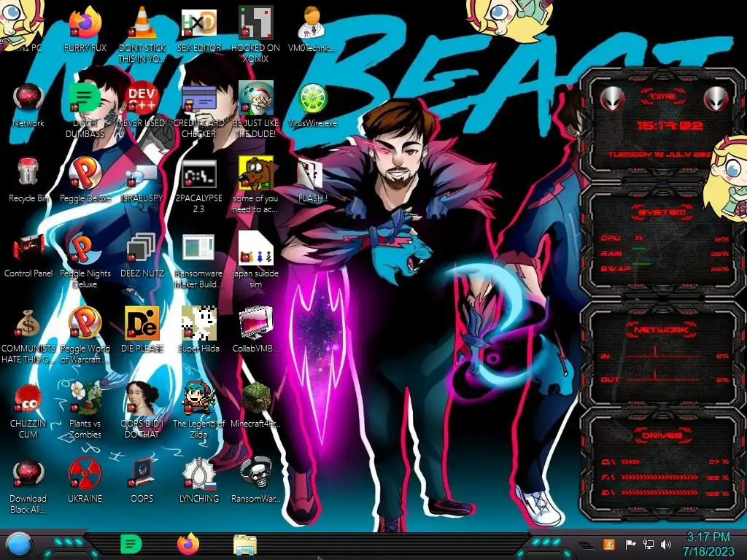
Task: Click the SWAP usage readout
Action: pyautogui.click(x=720, y=269)
